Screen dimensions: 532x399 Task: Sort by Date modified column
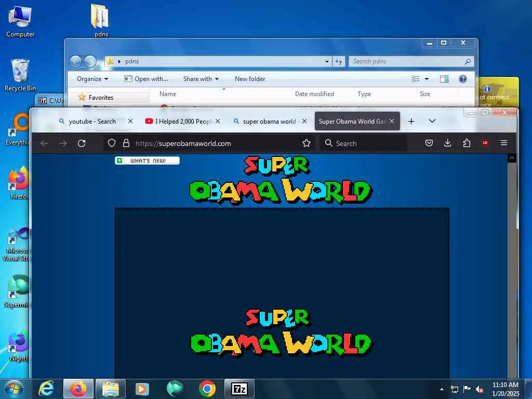coord(314,94)
